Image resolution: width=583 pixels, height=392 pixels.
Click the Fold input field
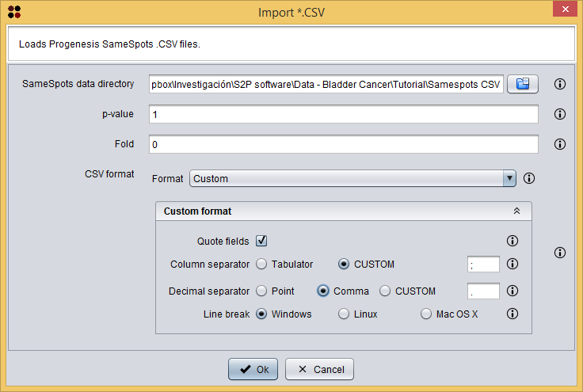click(342, 144)
